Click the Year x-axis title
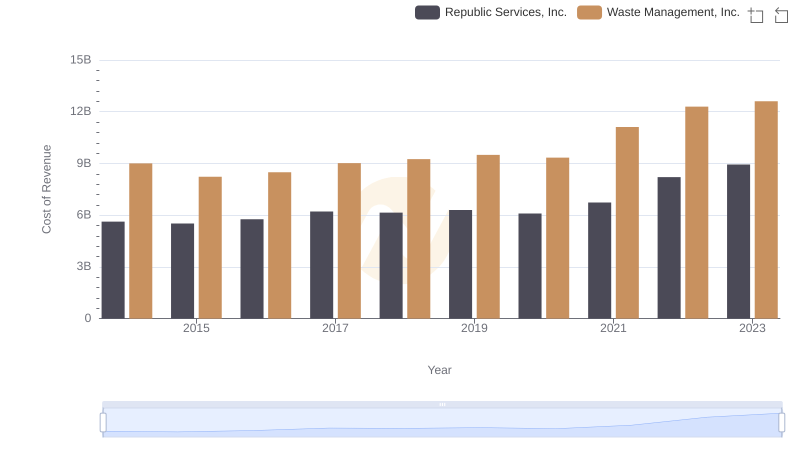Image resolution: width=800 pixels, height=461 pixels. [440, 370]
